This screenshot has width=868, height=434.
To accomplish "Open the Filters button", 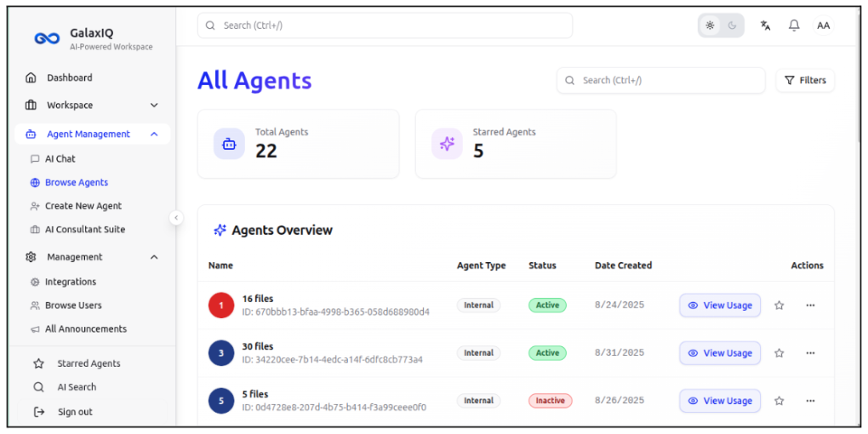I will click(805, 80).
